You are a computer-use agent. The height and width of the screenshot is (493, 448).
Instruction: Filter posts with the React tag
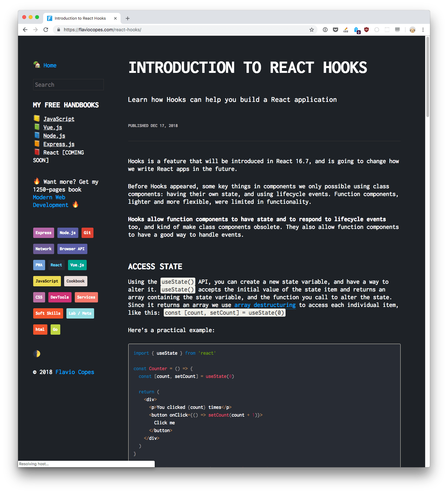56,265
